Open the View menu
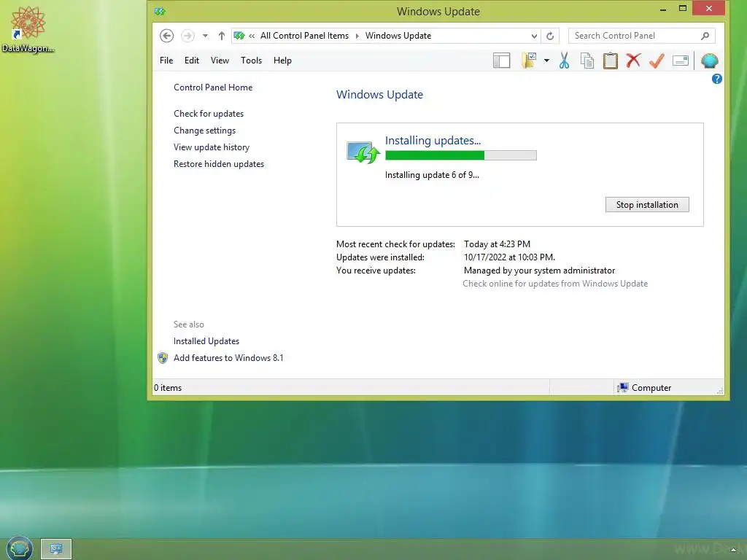 [220, 61]
